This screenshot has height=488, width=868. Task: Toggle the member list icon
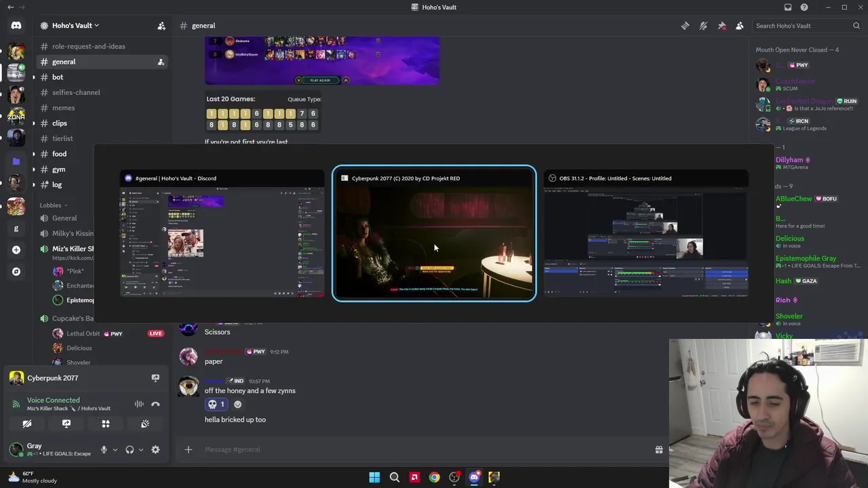[740, 26]
